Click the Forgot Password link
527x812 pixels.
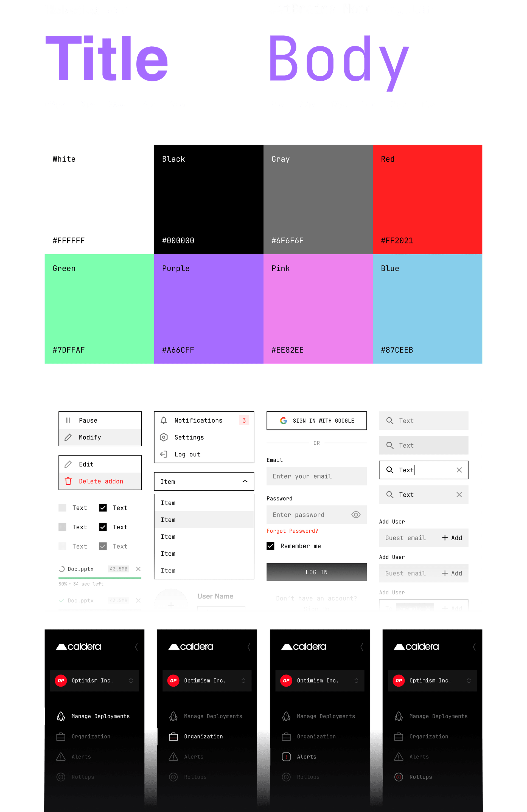(x=293, y=530)
